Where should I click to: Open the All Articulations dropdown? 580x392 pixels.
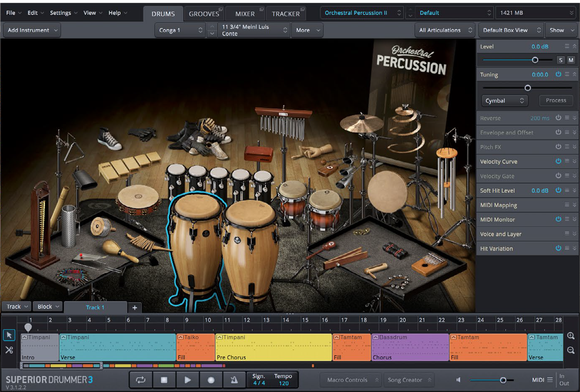click(445, 30)
